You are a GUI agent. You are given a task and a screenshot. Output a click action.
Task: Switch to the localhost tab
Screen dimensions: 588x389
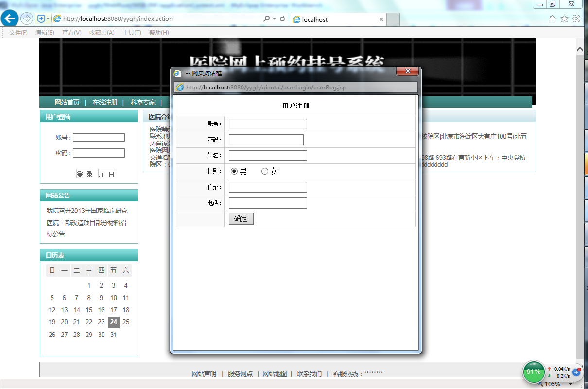(338, 20)
